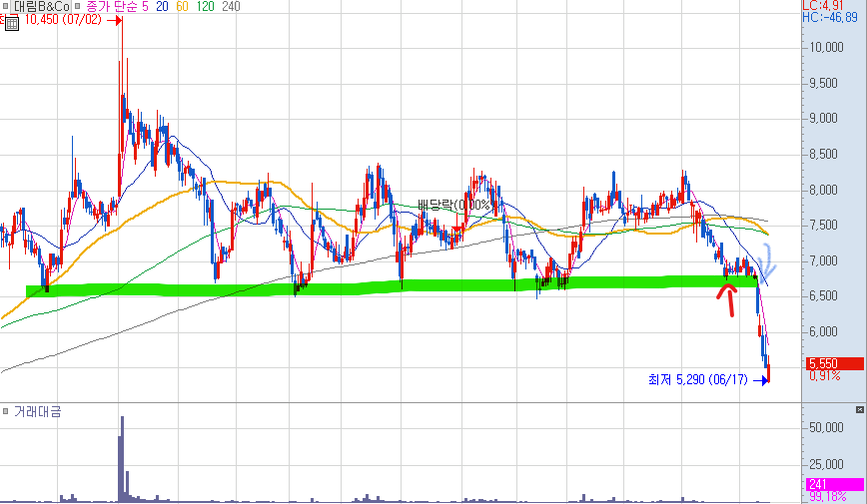The height and width of the screenshot is (504, 867).
Task: Click the gray square beside 대림B&Co
Action: click(x=6, y=7)
